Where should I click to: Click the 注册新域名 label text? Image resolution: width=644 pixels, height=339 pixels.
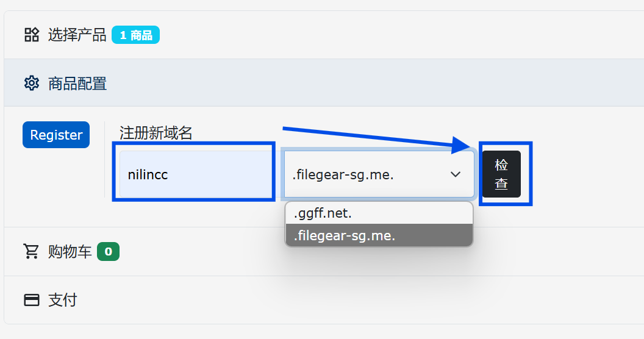pos(156,132)
